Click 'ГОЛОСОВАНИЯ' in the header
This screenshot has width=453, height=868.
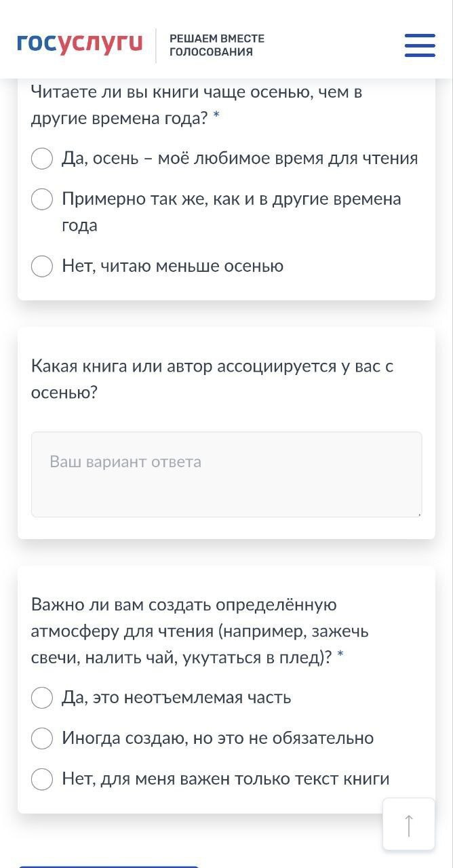[211, 52]
